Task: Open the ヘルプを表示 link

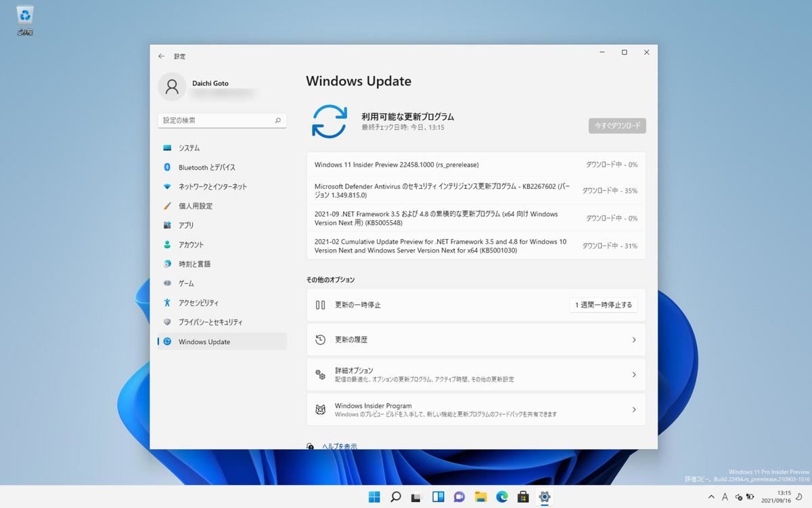Action: click(339, 446)
